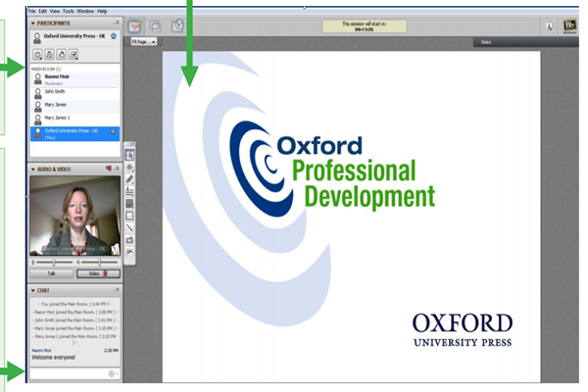Open the Web Tour mode icon
The height and width of the screenshot is (392, 588).
(x=177, y=25)
